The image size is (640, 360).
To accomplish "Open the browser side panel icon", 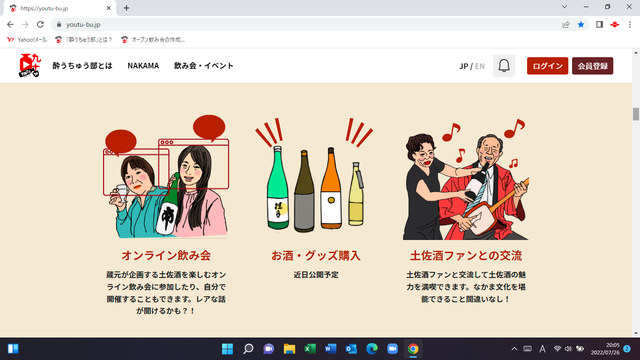I will (599, 24).
